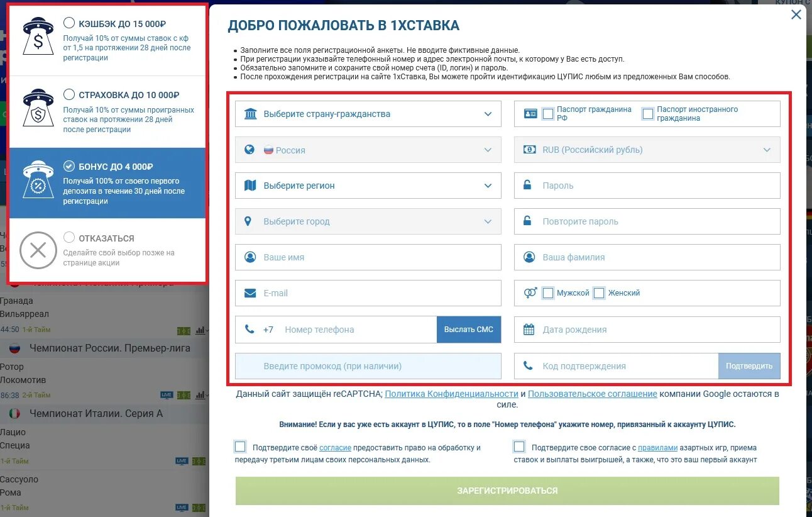Image resolution: width=812 pixels, height=517 pixels.
Task: Open Выберите страну-гражданства dropdown
Action: click(x=368, y=114)
